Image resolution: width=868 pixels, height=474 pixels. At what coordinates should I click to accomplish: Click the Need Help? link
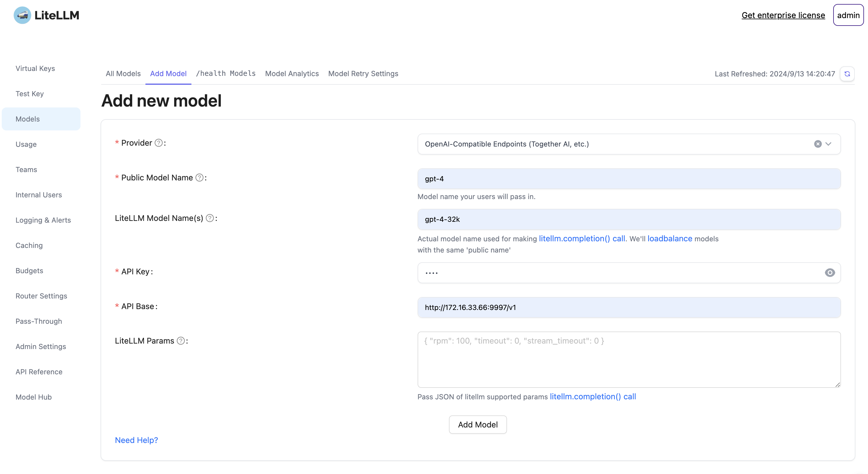click(x=136, y=440)
